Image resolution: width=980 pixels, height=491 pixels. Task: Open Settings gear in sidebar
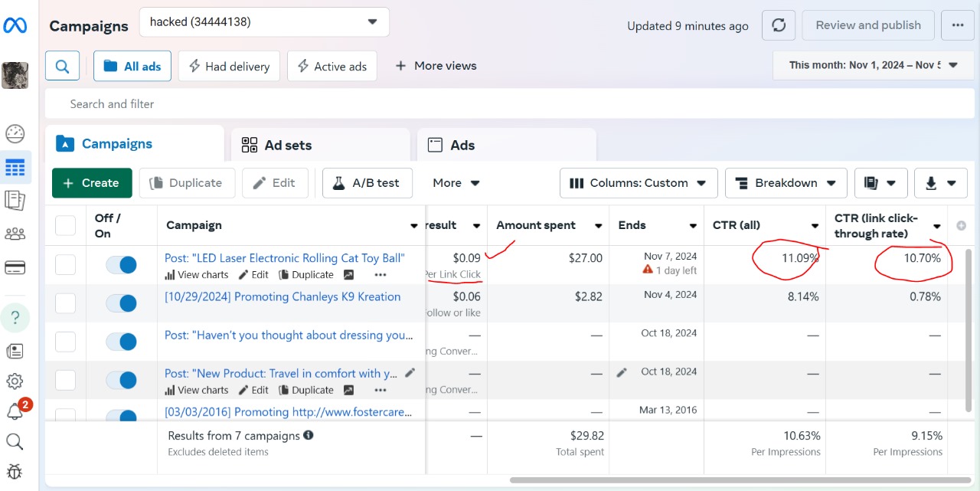click(15, 381)
